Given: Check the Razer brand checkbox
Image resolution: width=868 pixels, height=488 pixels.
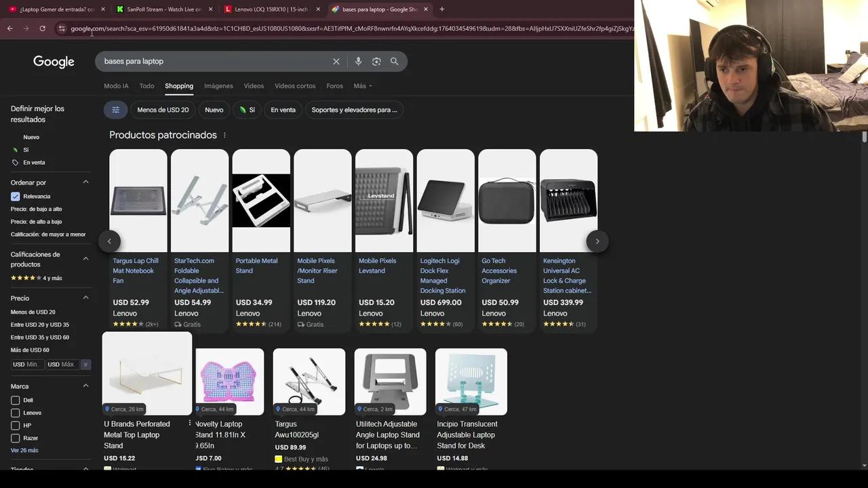Looking at the screenshot, I should point(15,439).
